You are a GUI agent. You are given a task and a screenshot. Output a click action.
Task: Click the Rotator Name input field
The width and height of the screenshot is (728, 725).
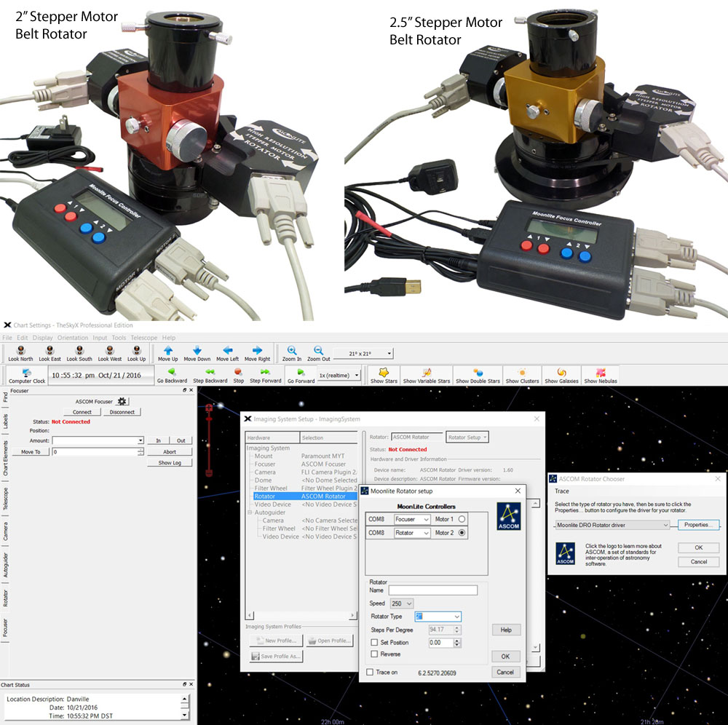432,590
